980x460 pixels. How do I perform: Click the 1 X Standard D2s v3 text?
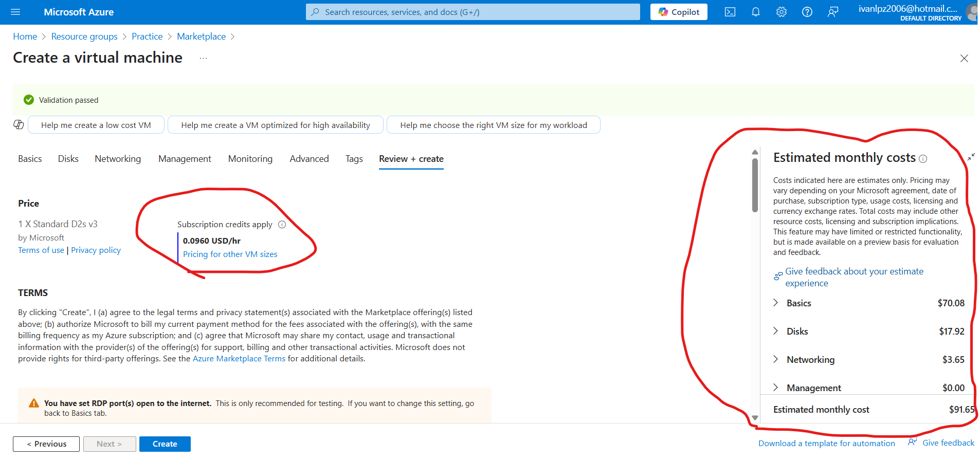coord(58,224)
